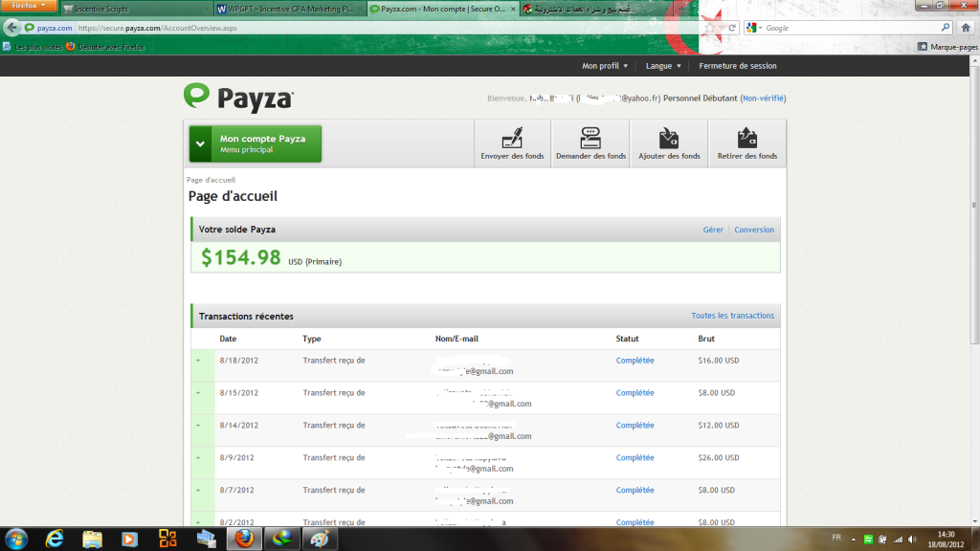
Task: Choose Retirer des fonds
Action: pyautogui.click(x=746, y=143)
